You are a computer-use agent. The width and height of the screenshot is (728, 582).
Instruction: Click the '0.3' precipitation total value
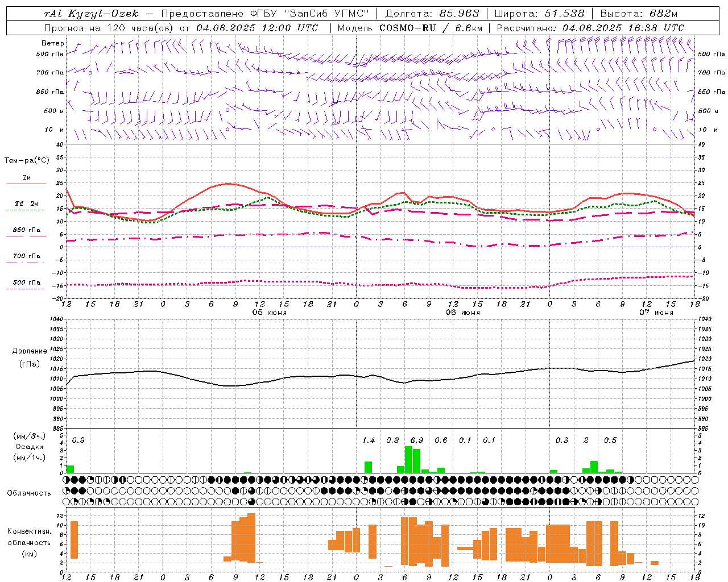click(562, 440)
